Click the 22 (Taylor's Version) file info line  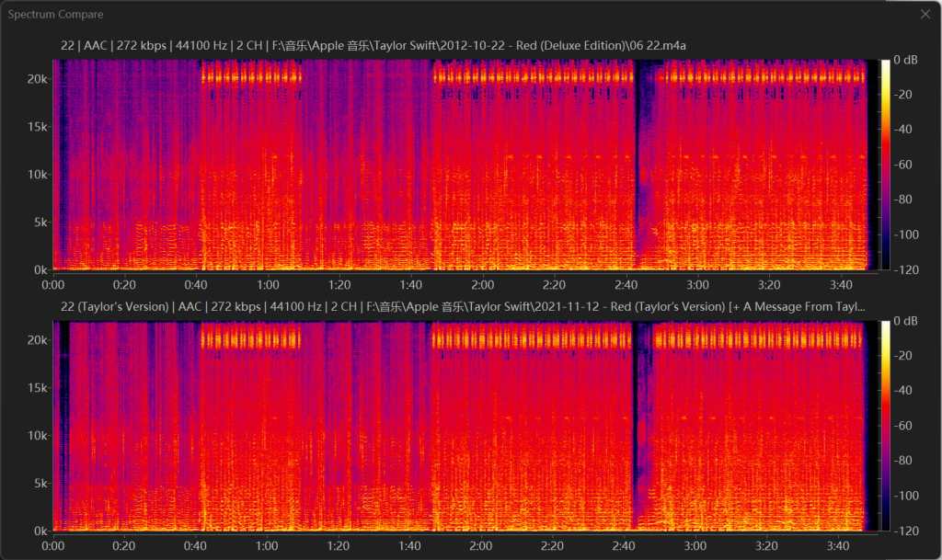coord(463,307)
